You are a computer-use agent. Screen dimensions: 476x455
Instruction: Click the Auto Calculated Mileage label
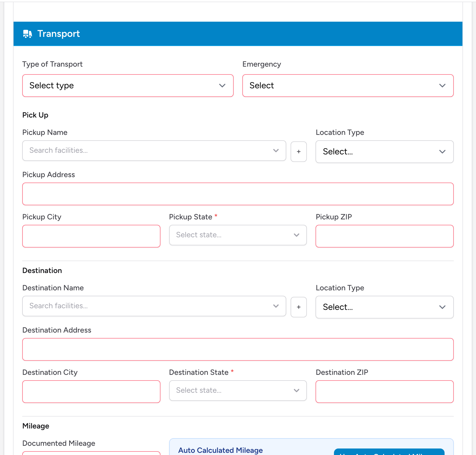220,450
